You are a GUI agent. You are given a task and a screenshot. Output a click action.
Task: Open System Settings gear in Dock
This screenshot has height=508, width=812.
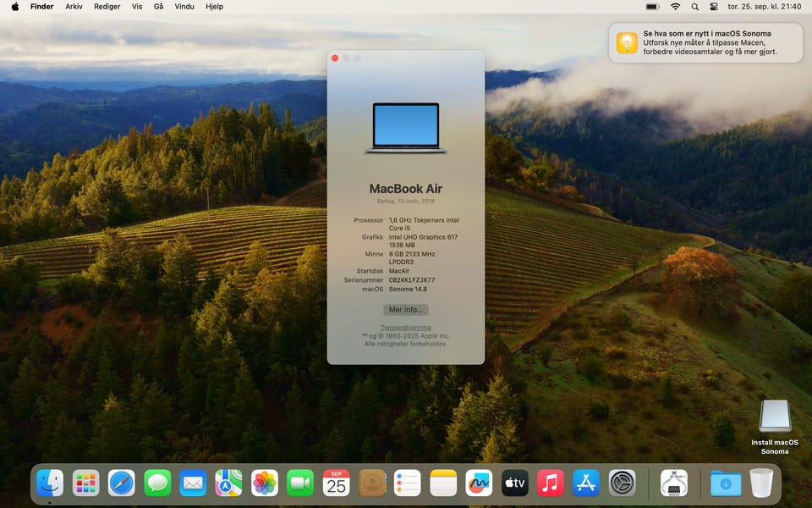pyautogui.click(x=623, y=483)
